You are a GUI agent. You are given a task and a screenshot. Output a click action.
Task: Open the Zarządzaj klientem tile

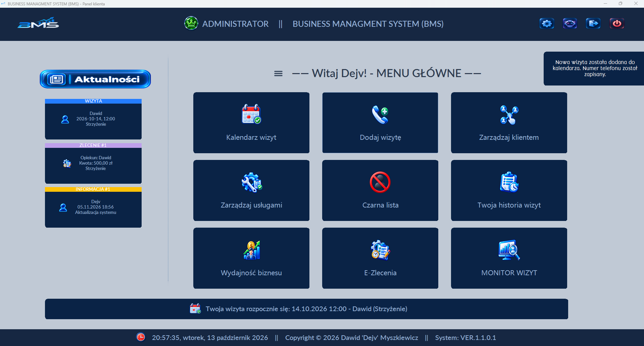(x=509, y=123)
